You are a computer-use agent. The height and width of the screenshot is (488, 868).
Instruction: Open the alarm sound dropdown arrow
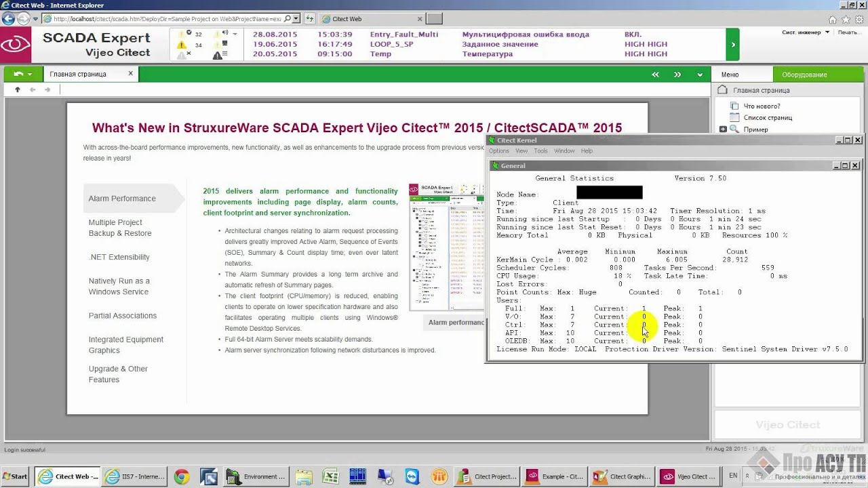coord(235,33)
